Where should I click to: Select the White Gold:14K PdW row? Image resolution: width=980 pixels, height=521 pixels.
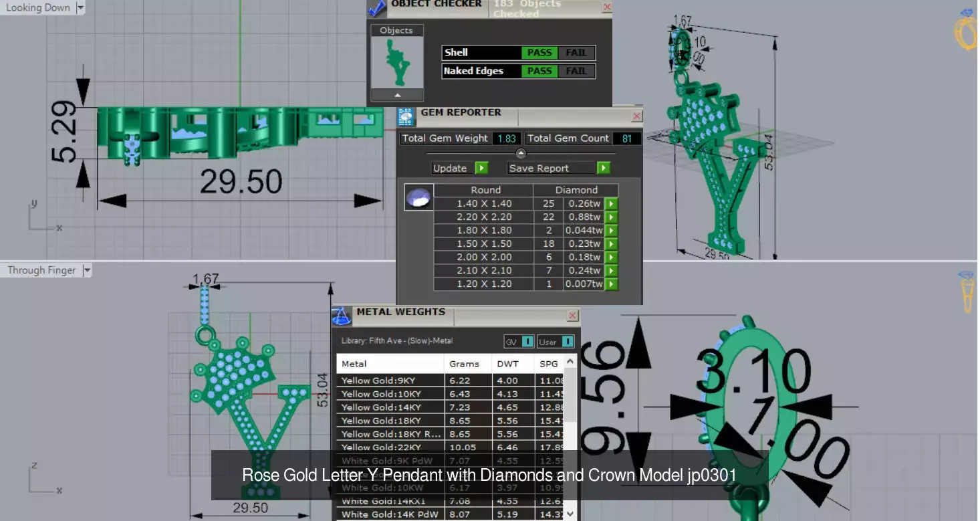[x=451, y=514]
